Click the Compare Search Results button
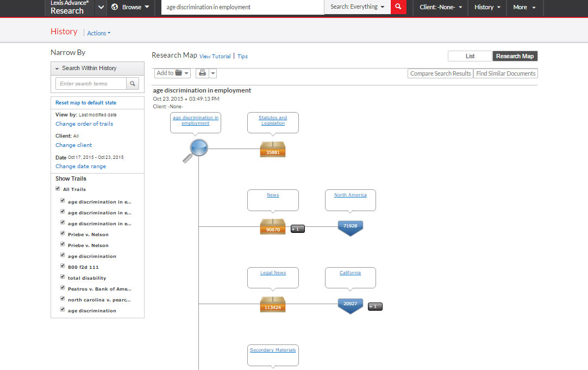588x370 pixels. pyautogui.click(x=440, y=73)
